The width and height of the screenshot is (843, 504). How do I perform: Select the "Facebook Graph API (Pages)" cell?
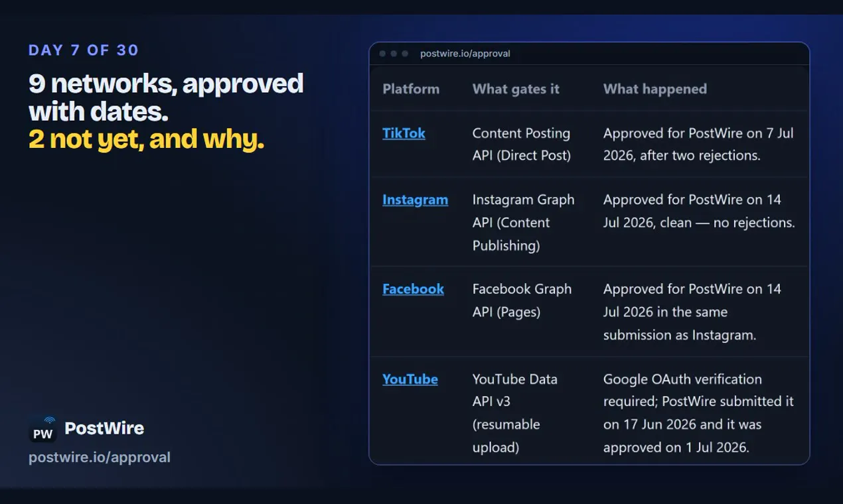point(522,300)
